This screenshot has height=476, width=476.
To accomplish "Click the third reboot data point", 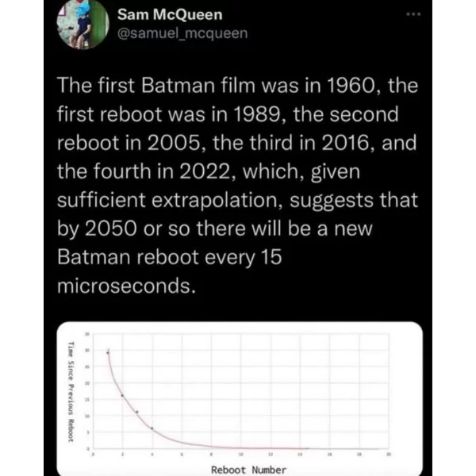I will [x=137, y=412].
